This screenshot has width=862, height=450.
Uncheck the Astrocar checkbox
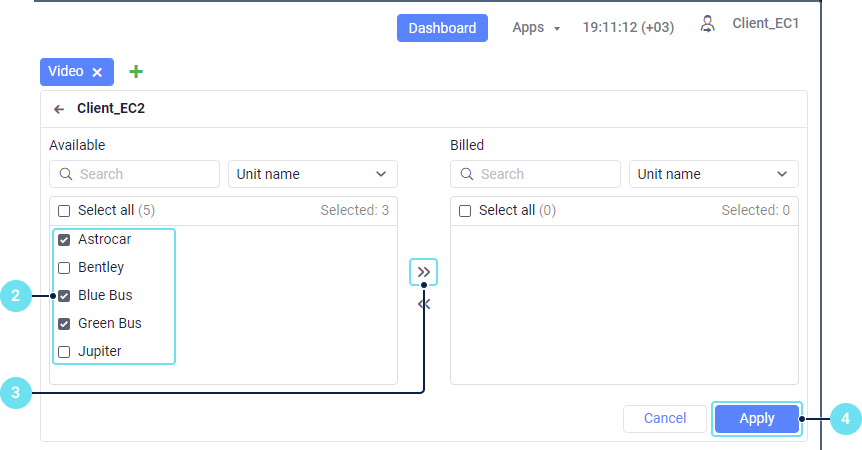tap(64, 240)
